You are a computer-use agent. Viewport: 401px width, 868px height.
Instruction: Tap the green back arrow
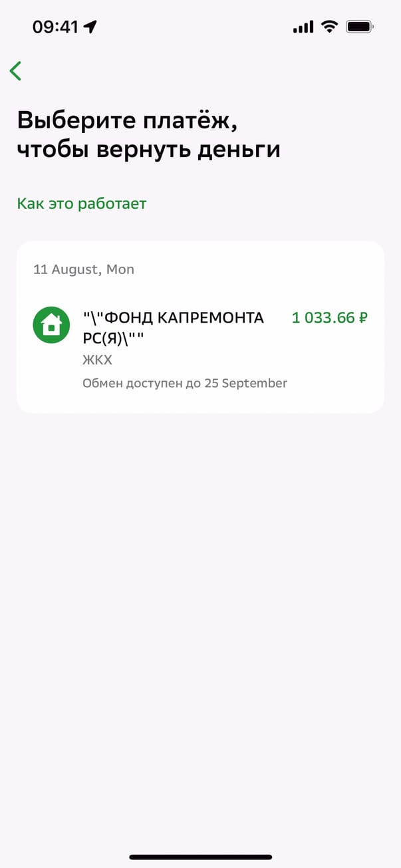[x=16, y=71]
